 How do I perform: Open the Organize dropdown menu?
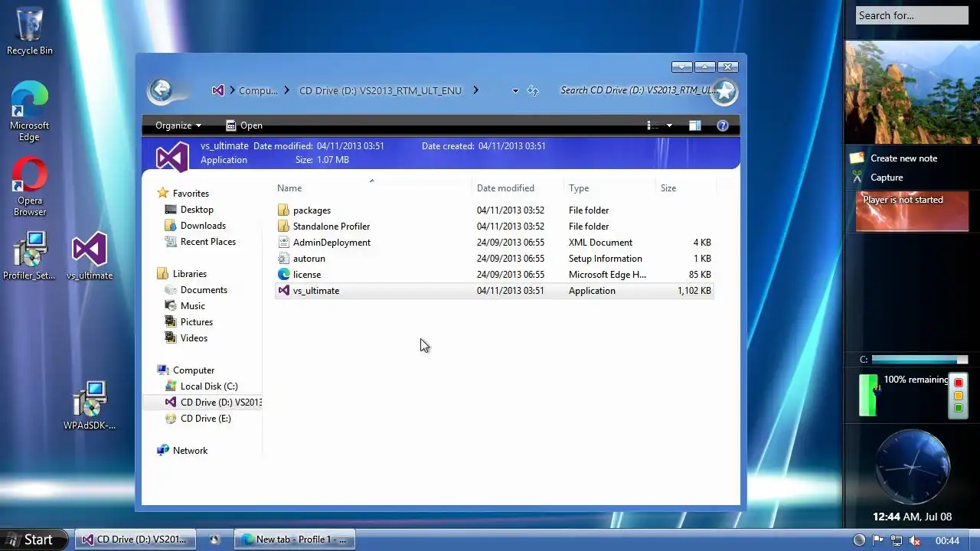tap(178, 126)
